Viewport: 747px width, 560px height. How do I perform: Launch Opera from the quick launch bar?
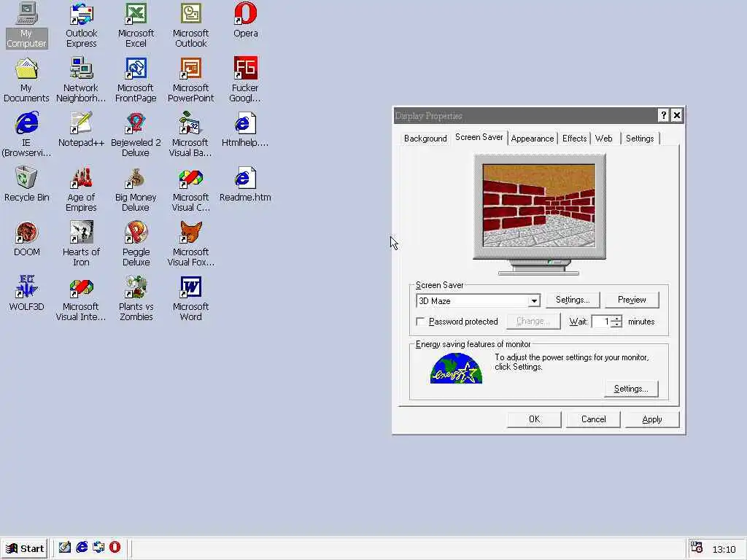tap(115, 547)
